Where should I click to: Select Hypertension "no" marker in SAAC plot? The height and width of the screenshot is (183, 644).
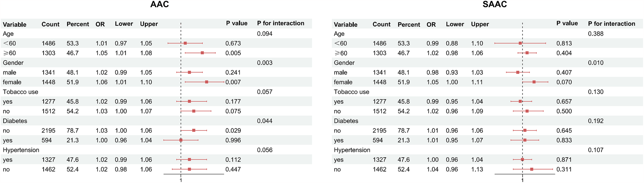click(x=532, y=169)
